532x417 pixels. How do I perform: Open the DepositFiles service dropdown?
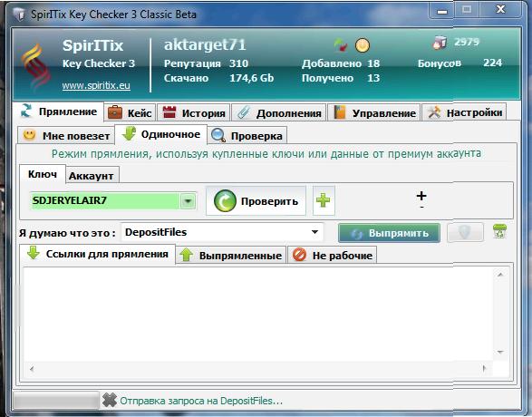tap(314, 232)
